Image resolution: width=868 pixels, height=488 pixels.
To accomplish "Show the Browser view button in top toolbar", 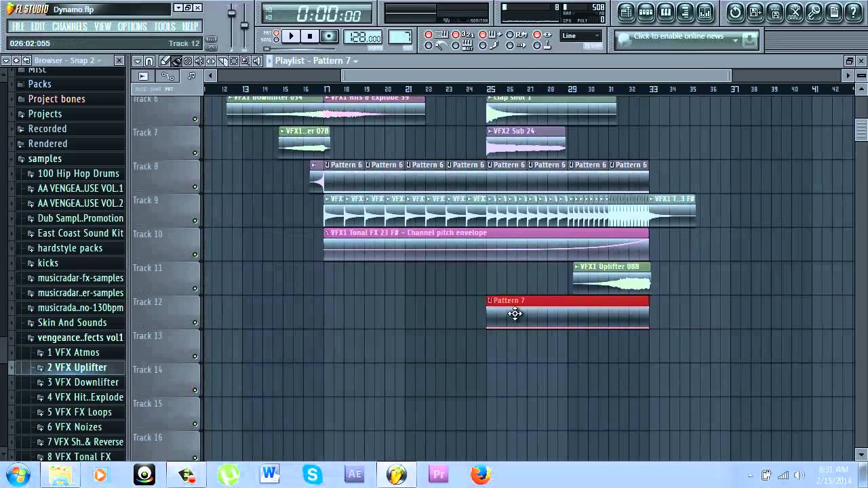I will click(685, 13).
